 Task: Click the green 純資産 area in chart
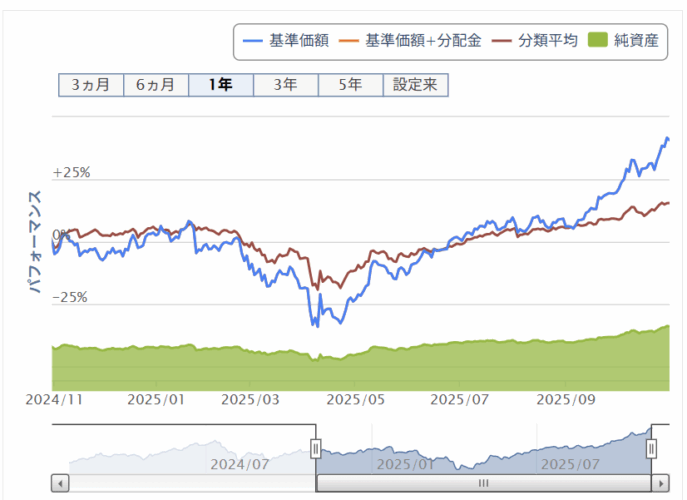[x=400, y=368]
